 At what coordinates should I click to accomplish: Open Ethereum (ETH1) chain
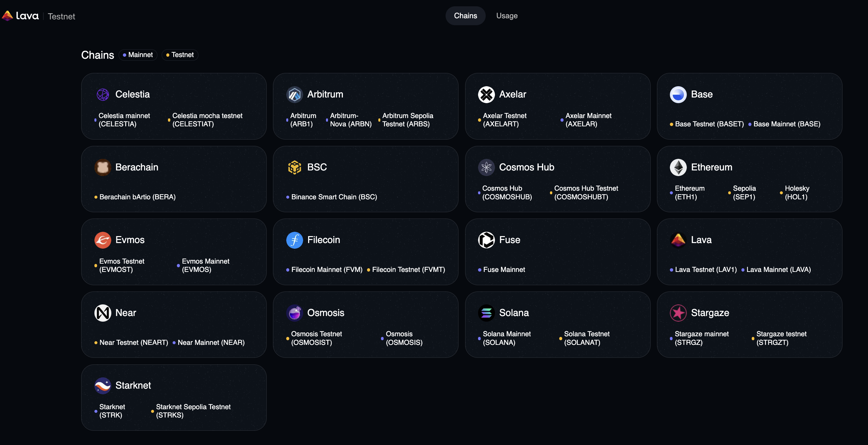coord(687,193)
